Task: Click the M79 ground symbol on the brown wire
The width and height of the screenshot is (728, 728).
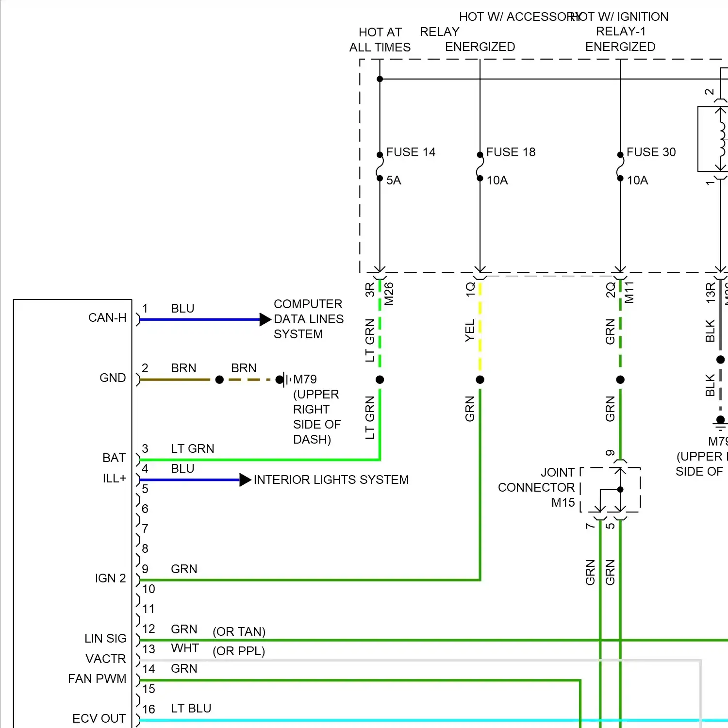Action: tap(285, 380)
